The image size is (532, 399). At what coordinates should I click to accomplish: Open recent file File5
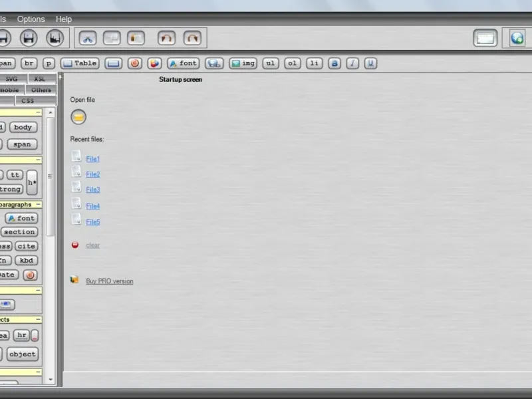(92, 222)
